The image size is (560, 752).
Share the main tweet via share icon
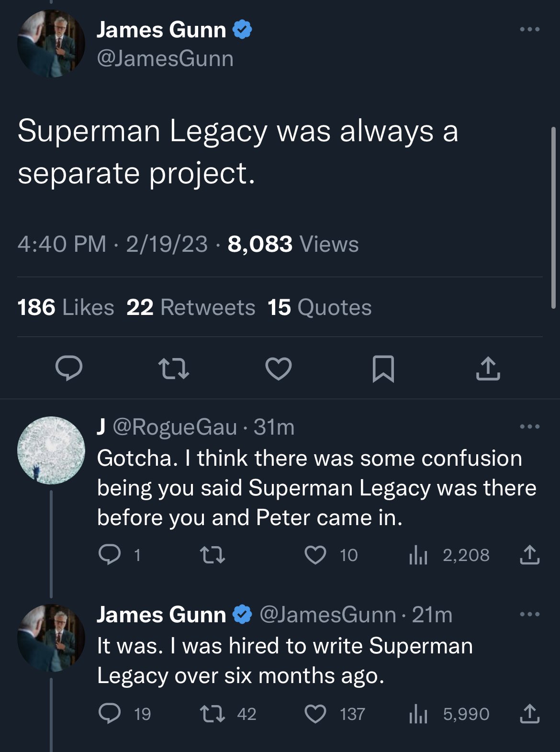488,369
